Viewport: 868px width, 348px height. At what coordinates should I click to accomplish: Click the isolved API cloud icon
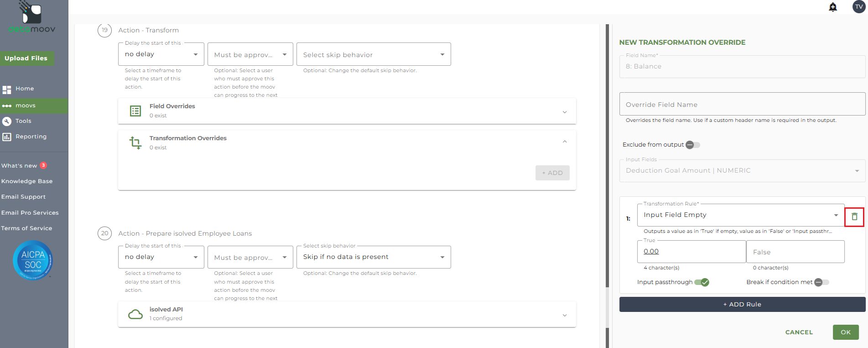click(x=135, y=314)
